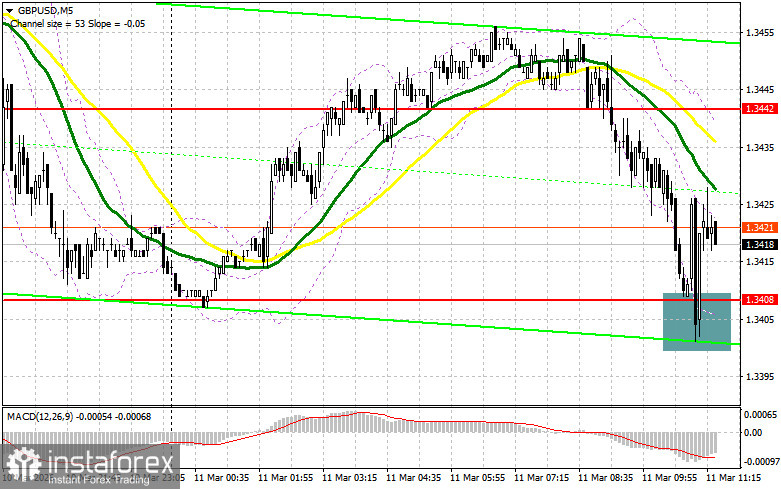Viewport: 781px width, 489px height.
Task: Click the 1.3445 price axis label
Action: pyautogui.click(x=760, y=90)
